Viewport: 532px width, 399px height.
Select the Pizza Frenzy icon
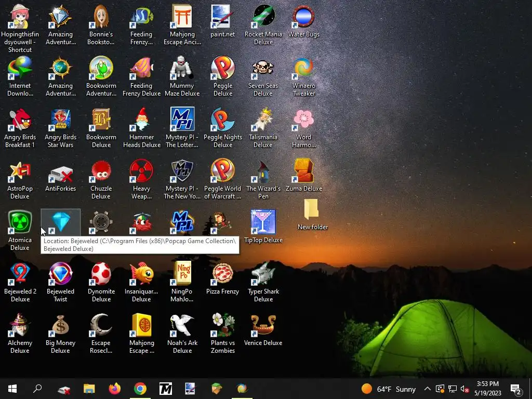coord(222,273)
